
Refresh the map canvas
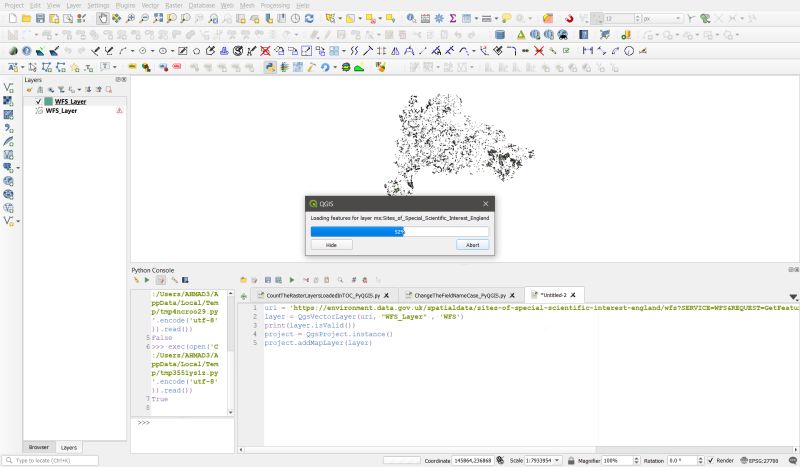[x=309, y=18]
